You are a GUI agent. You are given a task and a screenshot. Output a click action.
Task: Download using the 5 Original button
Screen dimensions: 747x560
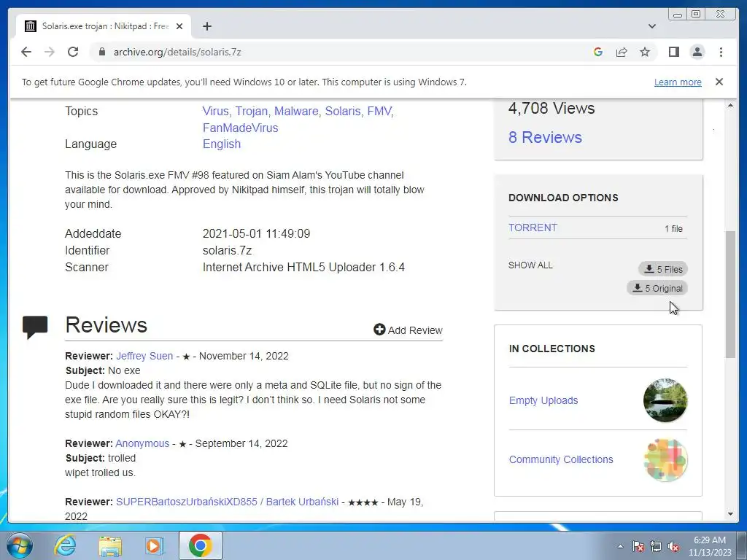pos(657,288)
